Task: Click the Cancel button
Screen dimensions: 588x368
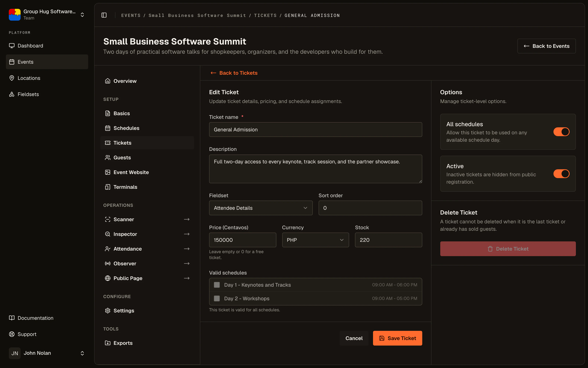Action: [354, 338]
